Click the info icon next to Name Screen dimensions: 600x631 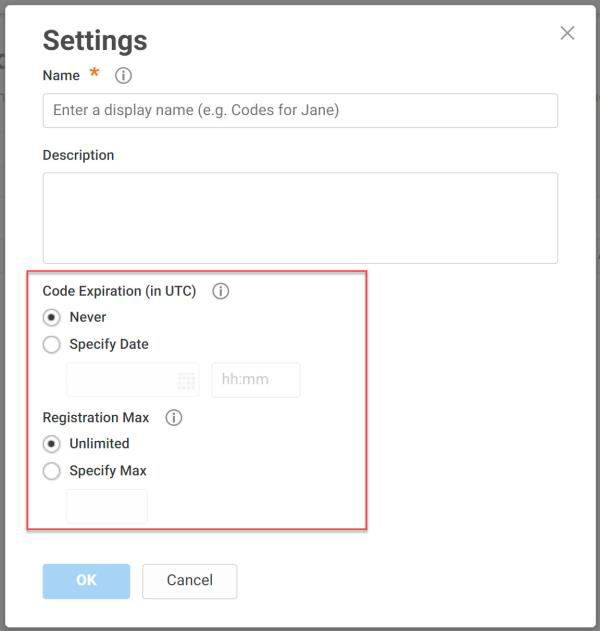click(x=123, y=75)
